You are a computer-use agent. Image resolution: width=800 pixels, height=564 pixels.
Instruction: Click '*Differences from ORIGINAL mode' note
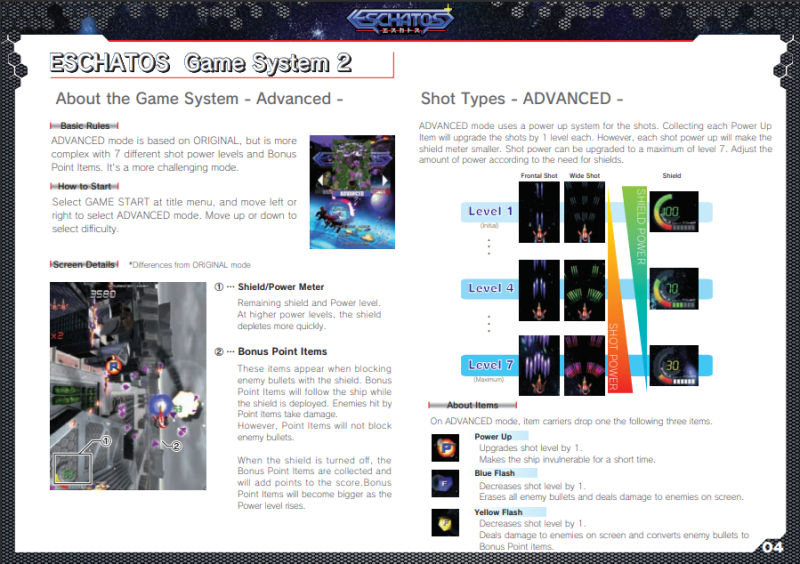click(x=190, y=265)
